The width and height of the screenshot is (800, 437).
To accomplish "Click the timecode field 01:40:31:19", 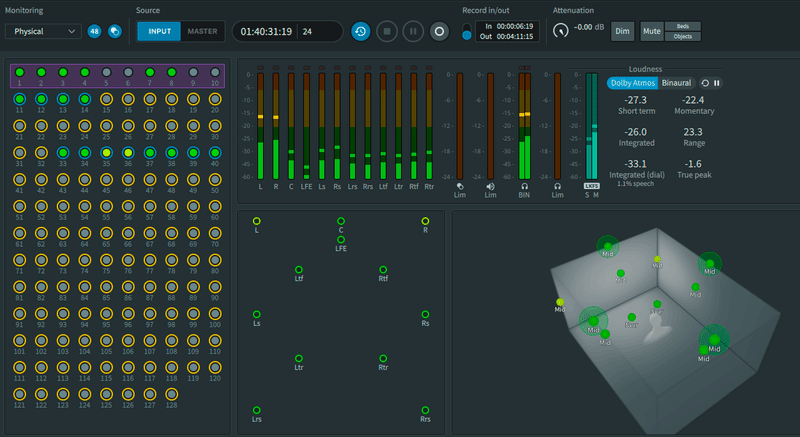I will pyautogui.click(x=266, y=32).
